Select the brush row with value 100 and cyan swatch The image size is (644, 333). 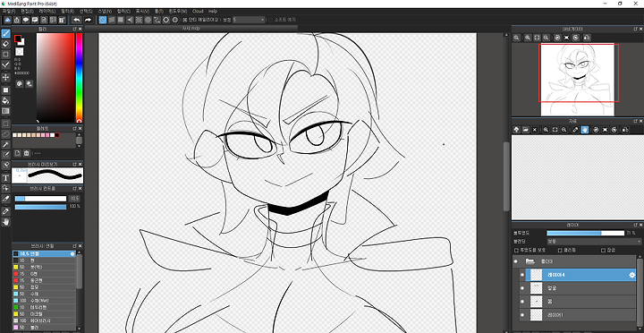click(44, 301)
